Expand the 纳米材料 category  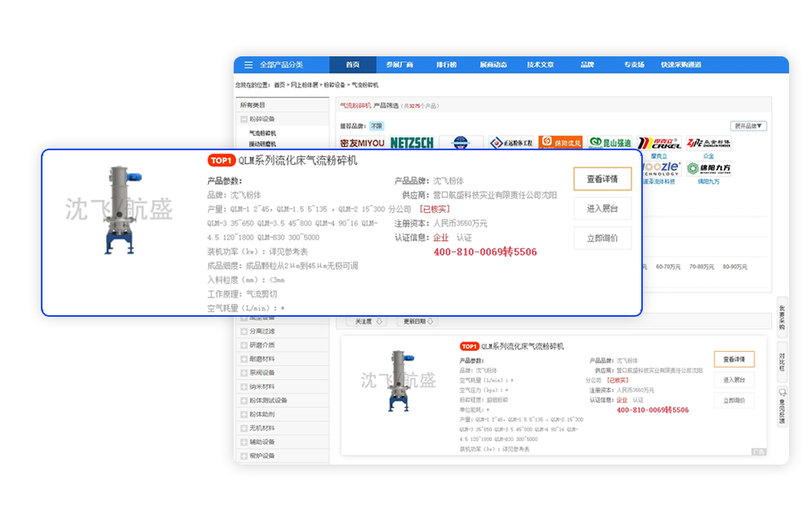[x=244, y=387]
